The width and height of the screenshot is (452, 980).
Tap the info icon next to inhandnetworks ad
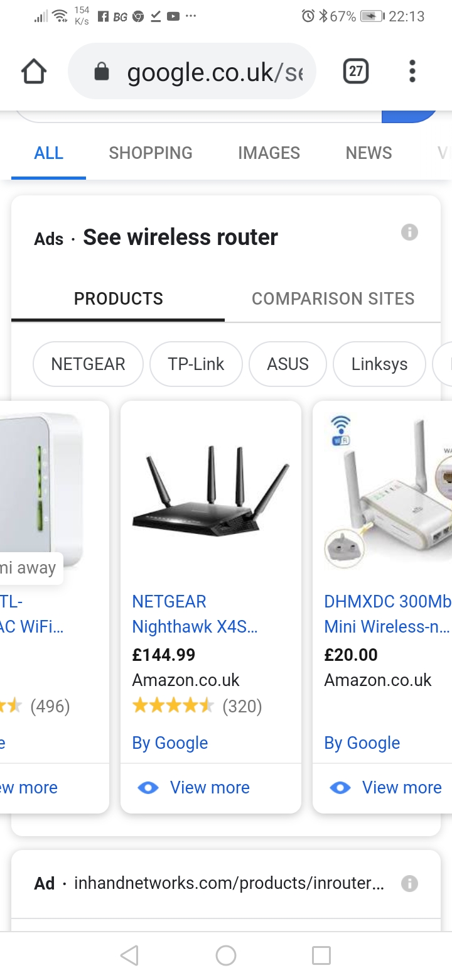[x=409, y=883]
